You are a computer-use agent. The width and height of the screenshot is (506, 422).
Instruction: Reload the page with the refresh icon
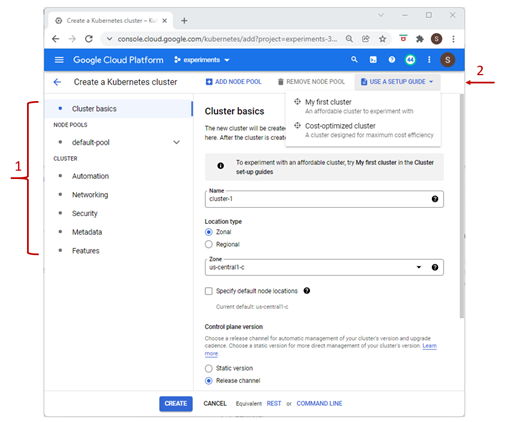[89, 39]
